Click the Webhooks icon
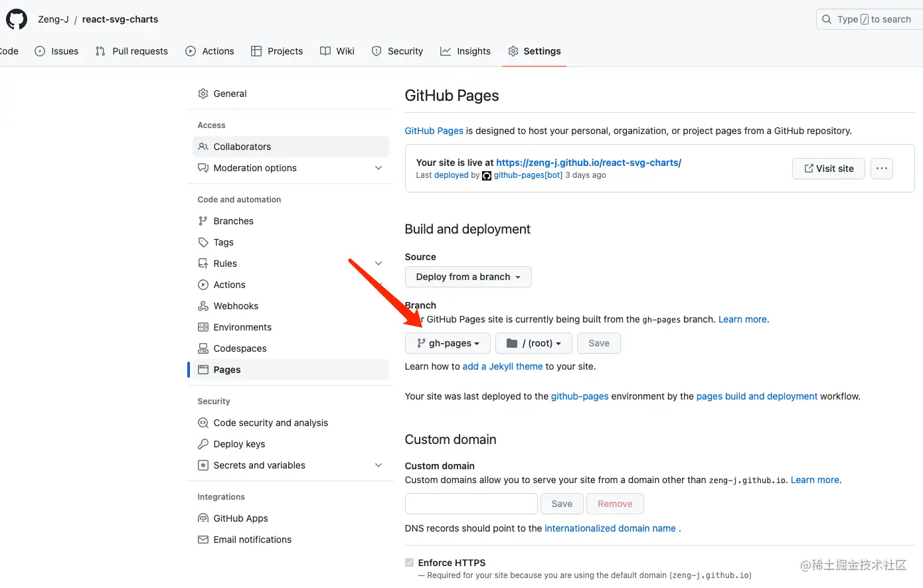Screen dimensions: 923x588 (203, 306)
